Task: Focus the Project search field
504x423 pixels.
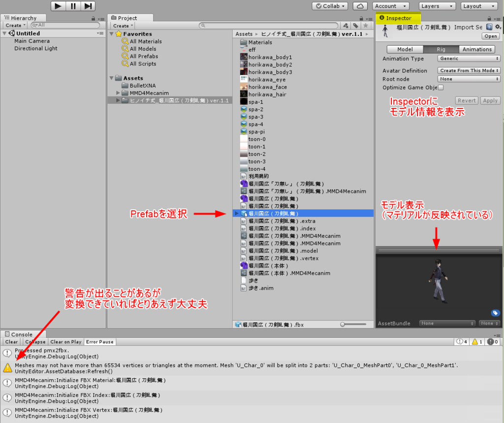Action: pos(269,26)
